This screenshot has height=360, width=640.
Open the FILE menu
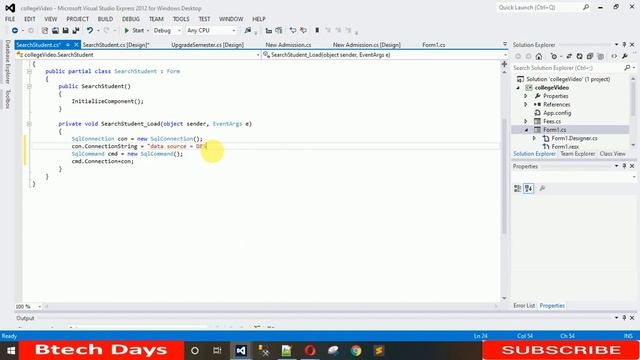pos(10,19)
